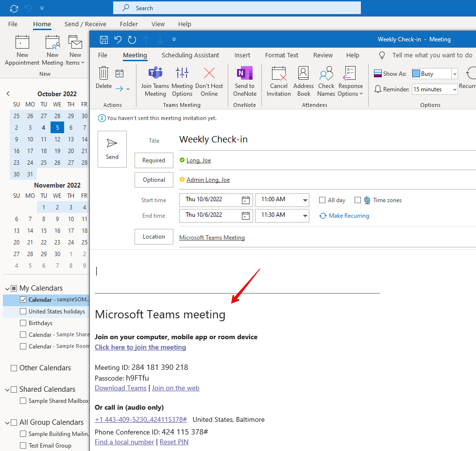Viewport: 476px width, 451px height.
Task: Expand the Reminder 15 minutes dropdown
Action: click(454, 89)
